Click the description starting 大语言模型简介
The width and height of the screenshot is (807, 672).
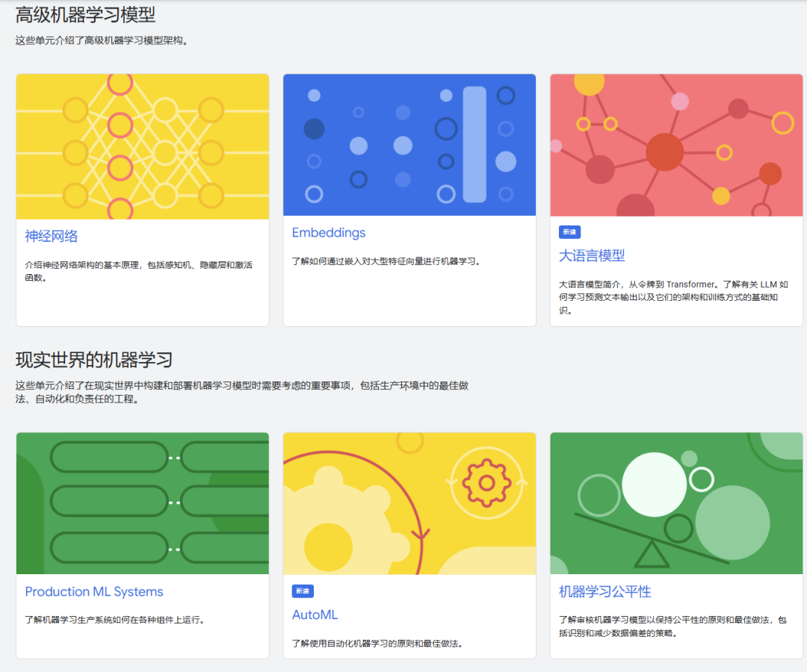pos(674,297)
